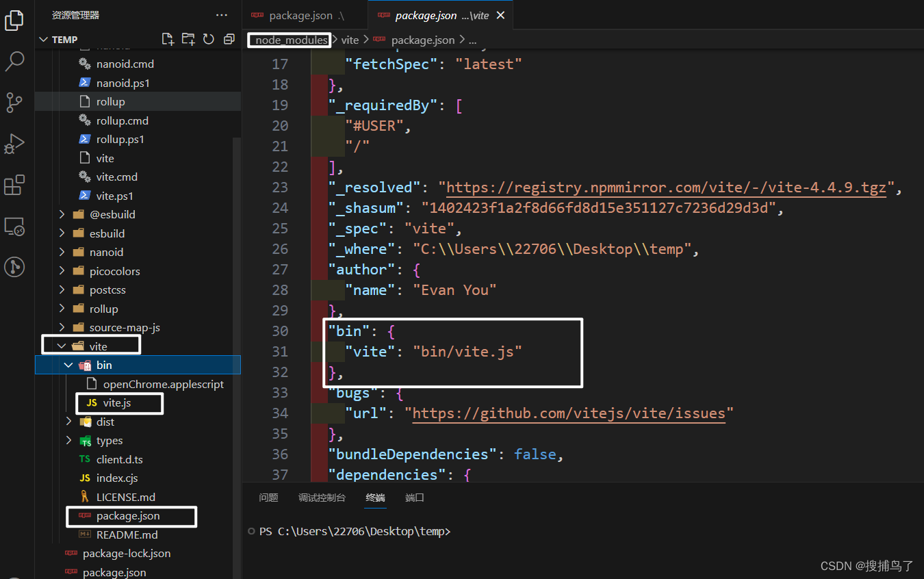Click vite breadcrumb segment
The width and height of the screenshot is (924, 579).
click(350, 40)
